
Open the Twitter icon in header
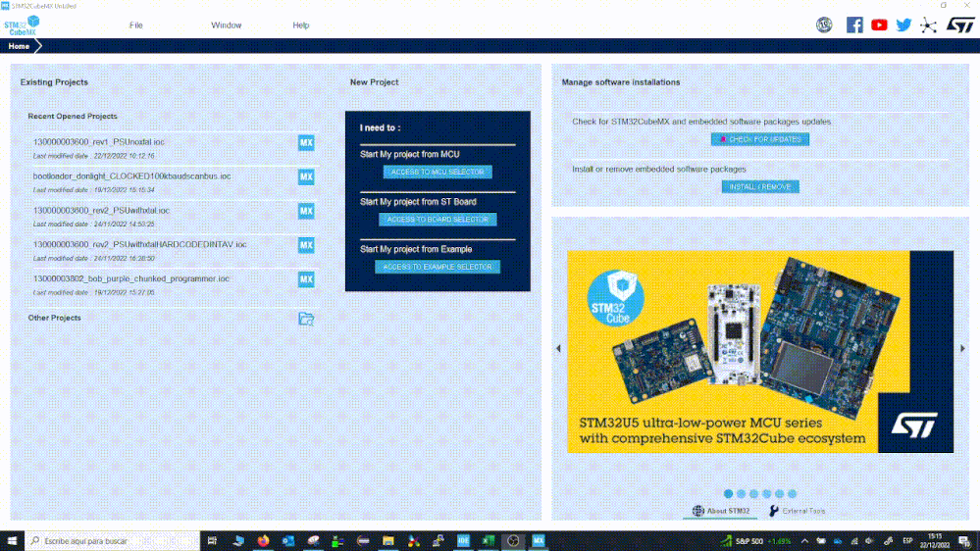[903, 25]
